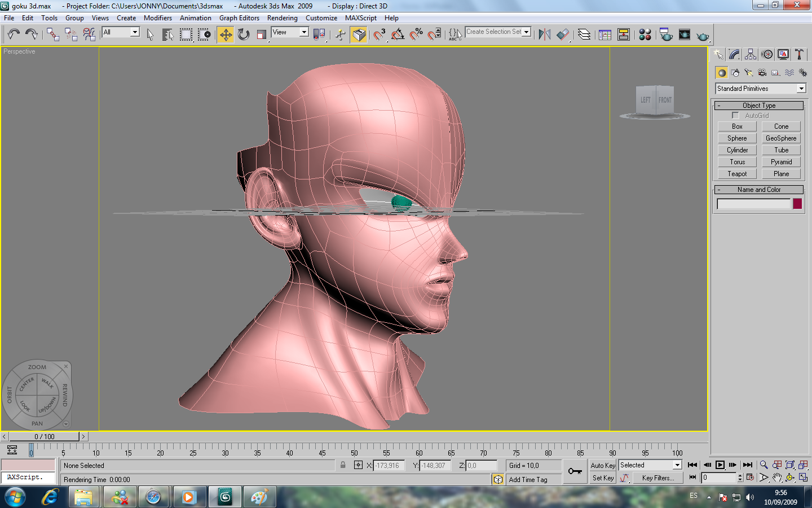Viewport: 812px width, 508px height.
Task: Toggle the 3D Snaps button
Action: click(x=379, y=34)
